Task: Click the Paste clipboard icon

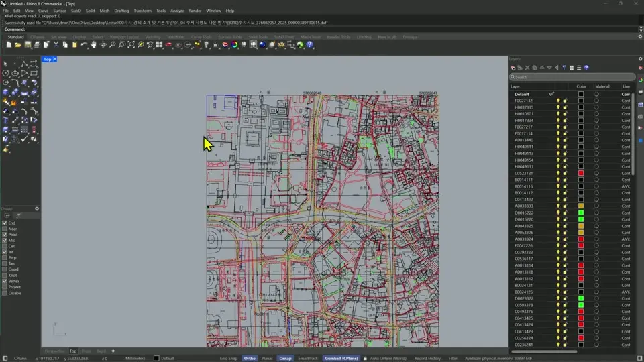Action: (74, 45)
